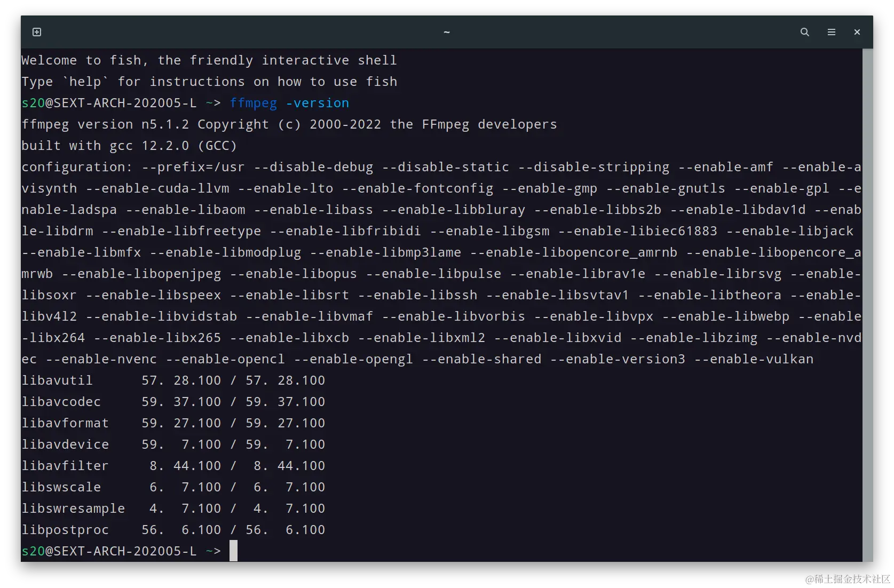The image size is (894, 588).
Task: Click the '~' window title
Action: pyautogui.click(x=447, y=32)
